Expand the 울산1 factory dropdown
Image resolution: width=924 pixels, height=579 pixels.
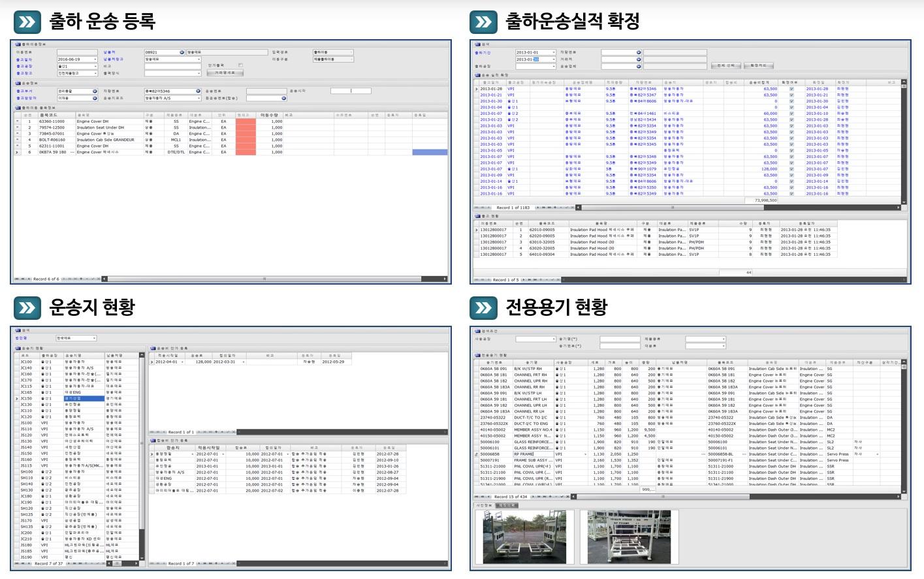(x=95, y=67)
